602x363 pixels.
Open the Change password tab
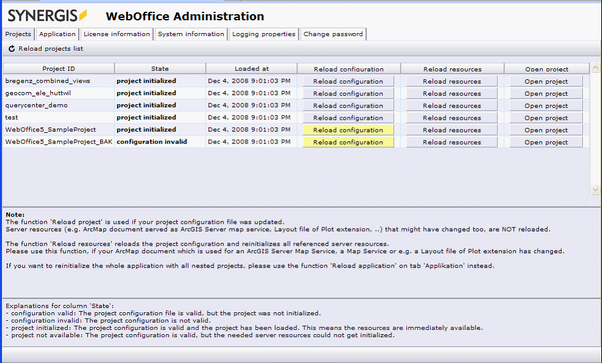pyautogui.click(x=333, y=34)
